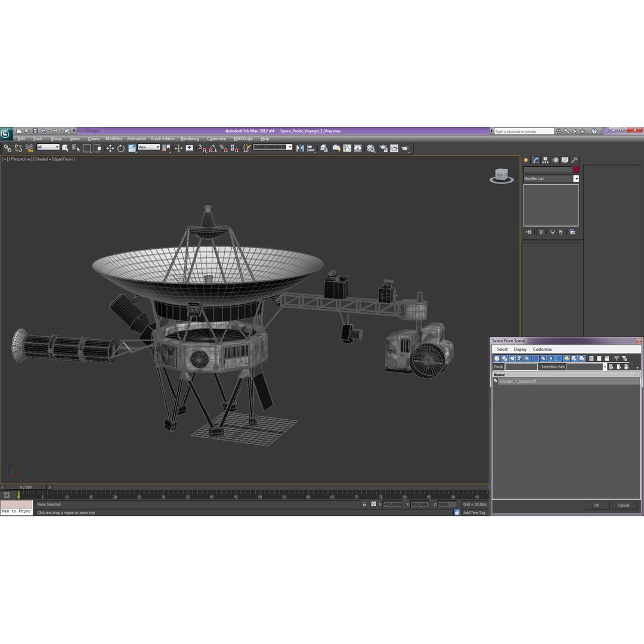Open the Rendering menu
The image size is (644, 644).
pos(190,139)
